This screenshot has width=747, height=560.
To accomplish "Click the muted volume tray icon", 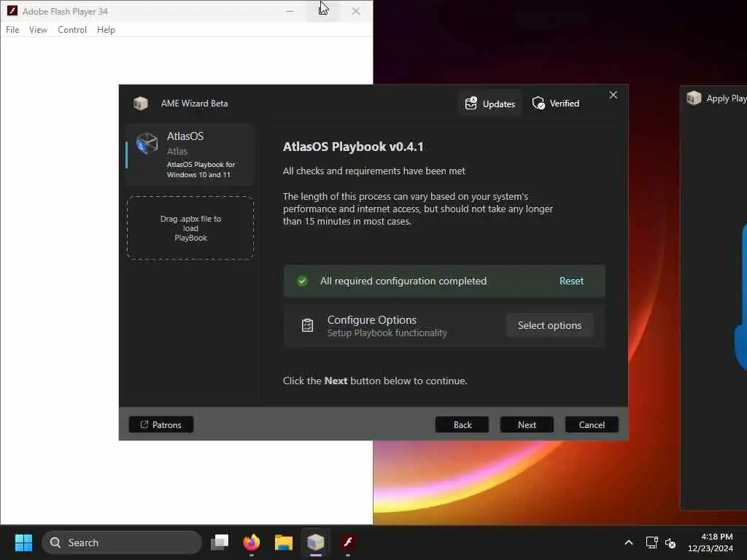I will click(x=670, y=542).
